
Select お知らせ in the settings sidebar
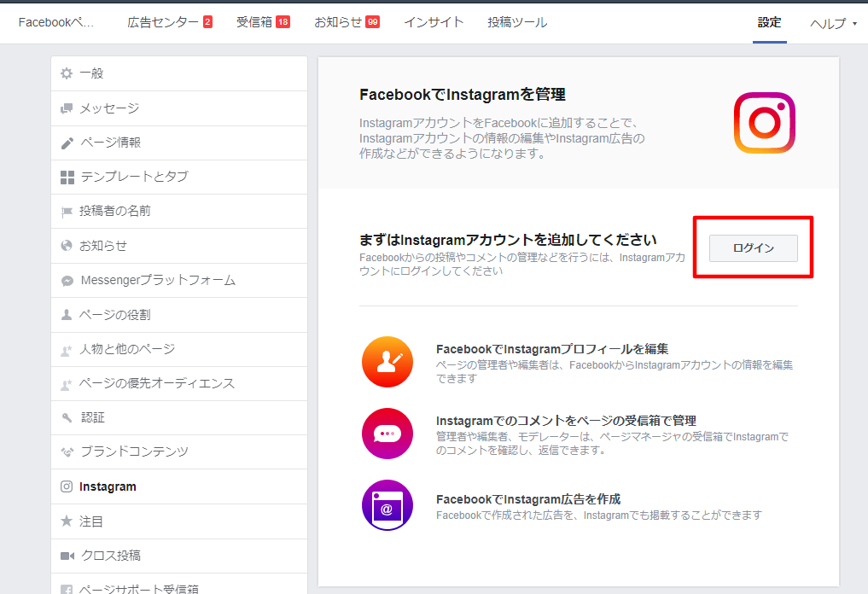[x=179, y=246]
